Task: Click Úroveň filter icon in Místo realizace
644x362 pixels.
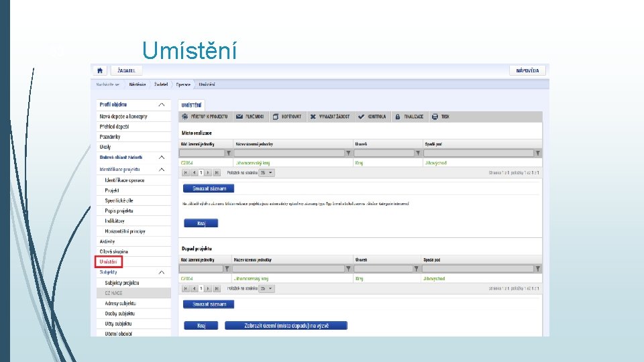Action: [x=418, y=153]
